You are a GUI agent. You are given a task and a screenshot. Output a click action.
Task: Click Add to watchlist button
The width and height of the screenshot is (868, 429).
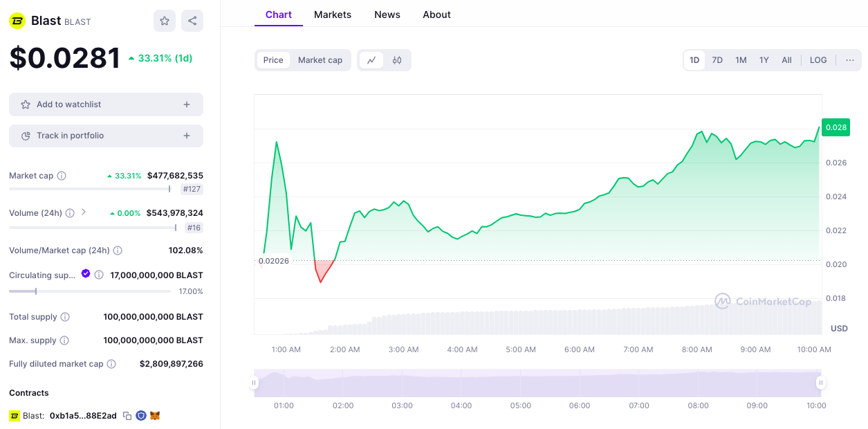106,104
